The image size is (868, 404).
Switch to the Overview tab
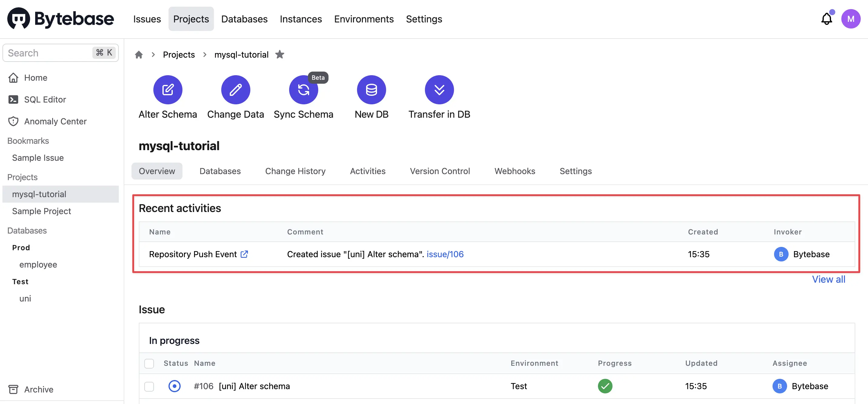pos(157,171)
